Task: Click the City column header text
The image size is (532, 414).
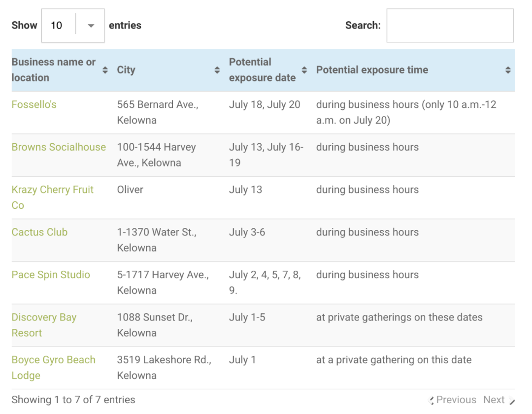Action: click(x=126, y=70)
